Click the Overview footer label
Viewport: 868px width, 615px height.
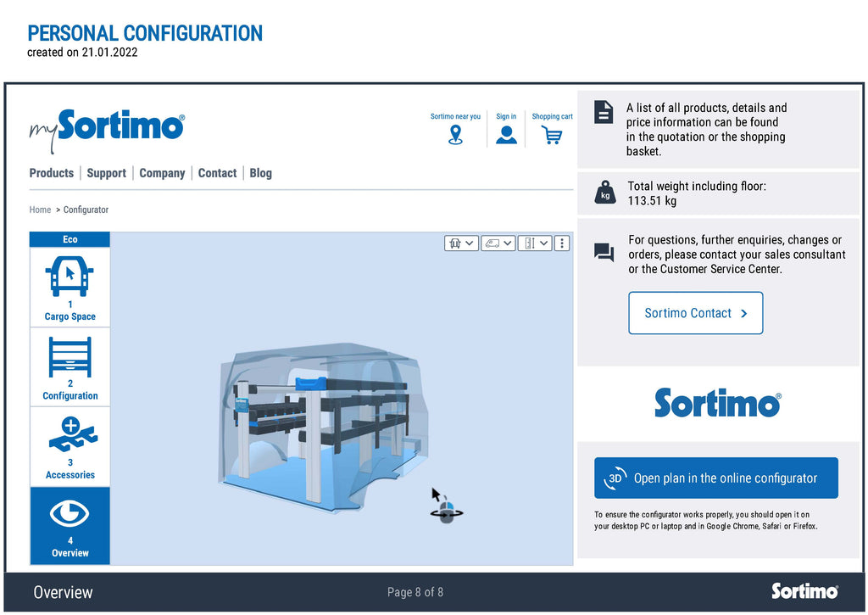coord(63,592)
